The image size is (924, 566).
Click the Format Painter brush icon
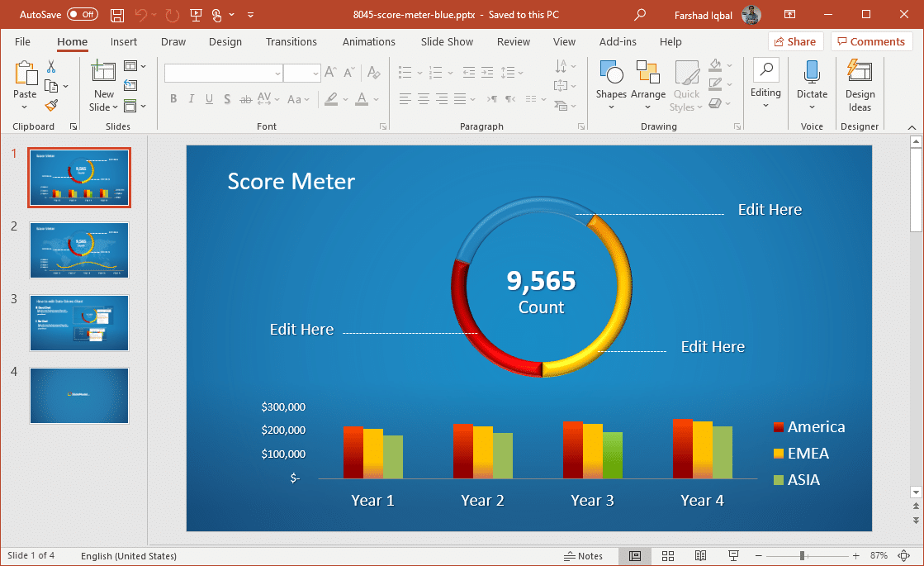51,105
